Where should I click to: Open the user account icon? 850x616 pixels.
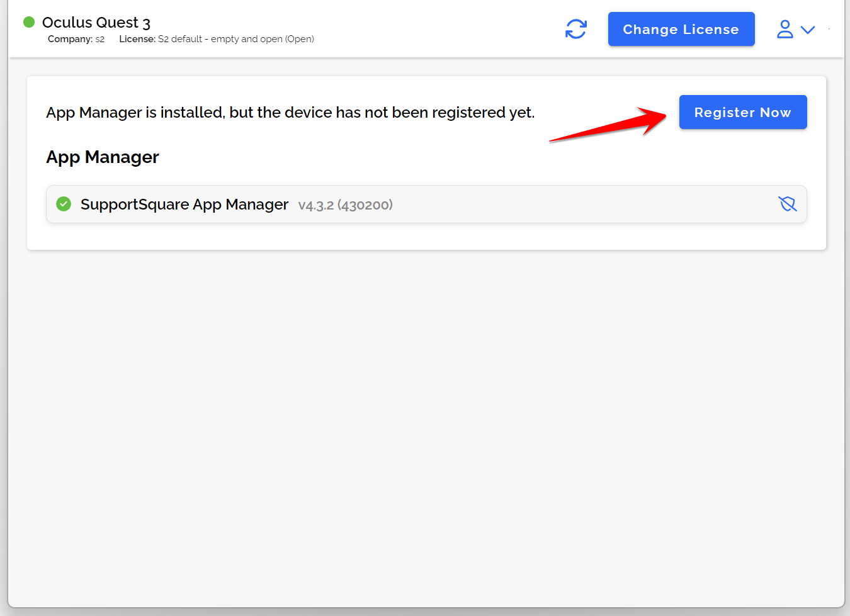click(x=785, y=29)
